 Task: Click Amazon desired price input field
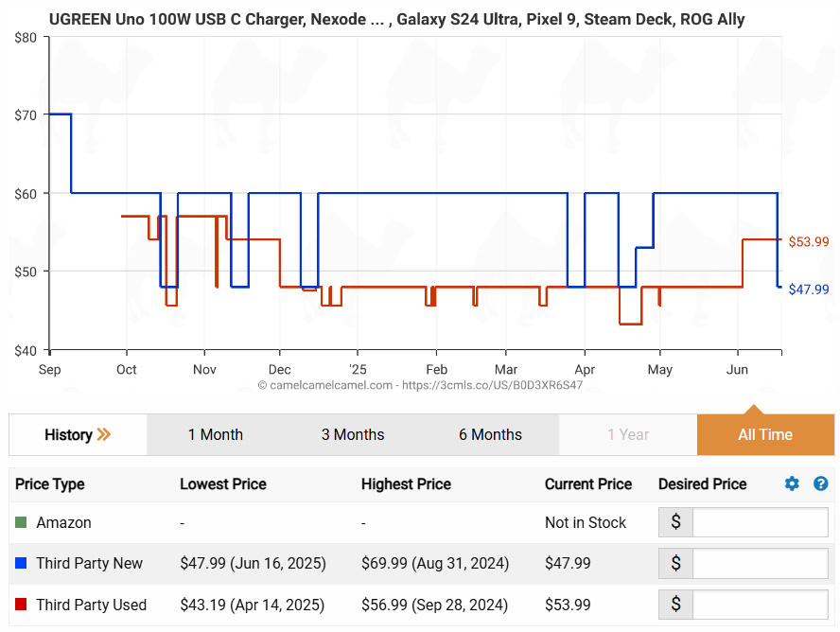coord(760,522)
